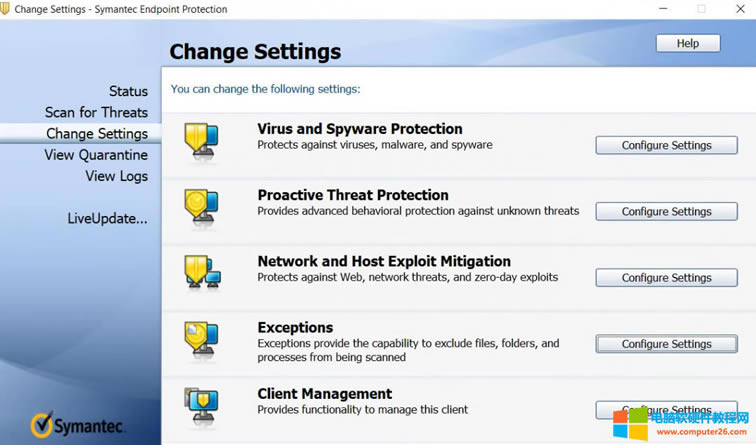This screenshot has height=445, width=756.
Task: Open View Quarantine from the sidebar
Action: pyautogui.click(x=96, y=155)
